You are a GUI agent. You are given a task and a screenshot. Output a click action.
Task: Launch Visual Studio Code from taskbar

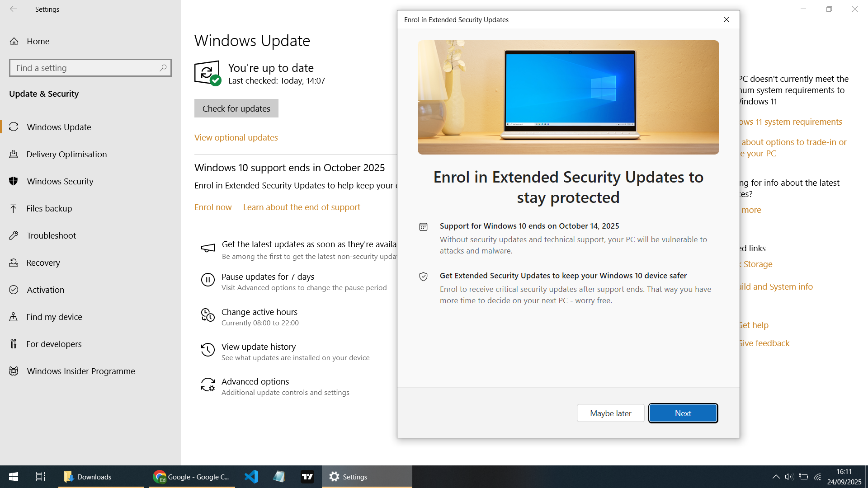(x=251, y=476)
